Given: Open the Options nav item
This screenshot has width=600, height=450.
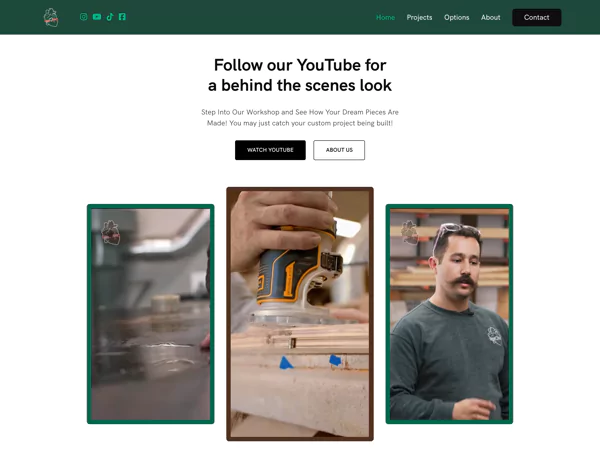Looking at the screenshot, I should [x=457, y=17].
